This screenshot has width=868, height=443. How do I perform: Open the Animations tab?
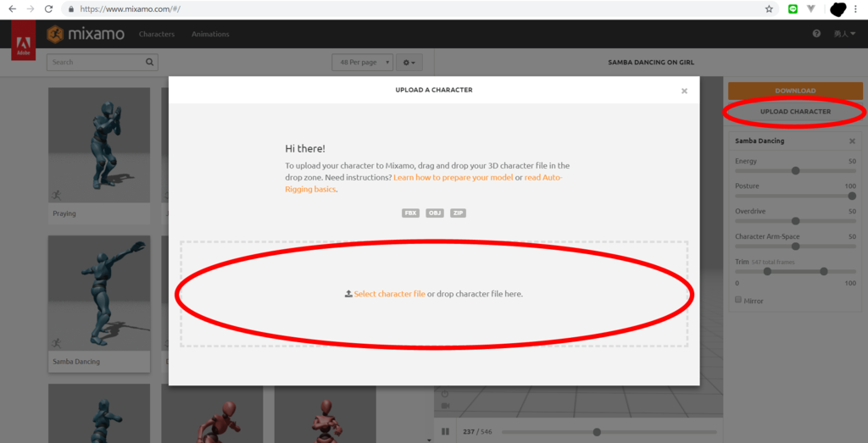point(210,34)
